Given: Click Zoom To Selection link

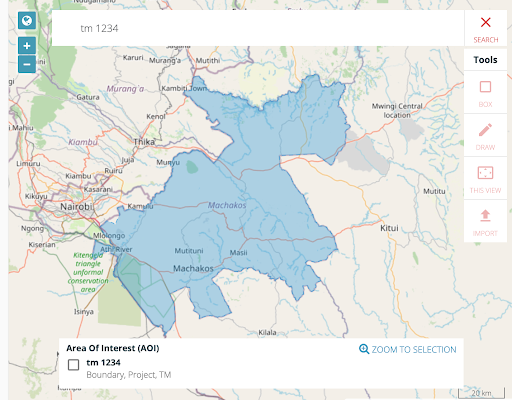Looking at the screenshot, I should (414, 349).
